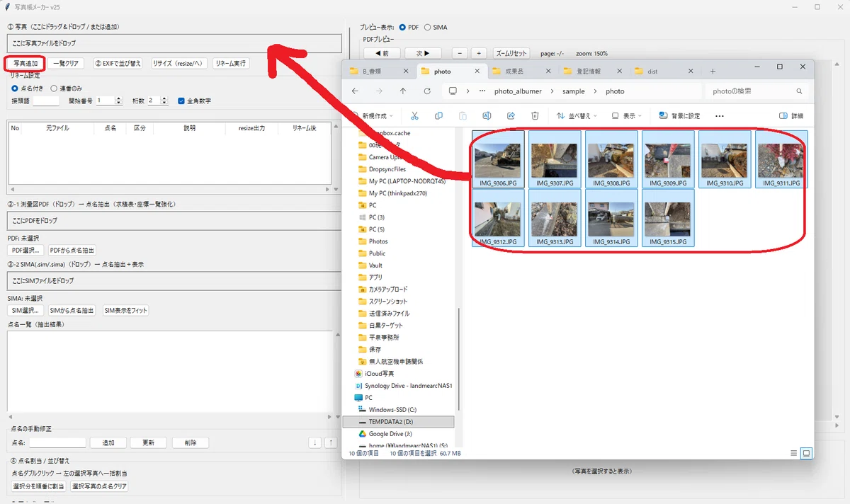Select the IMG_9306.JPG thumbnail
The height and width of the screenshot is (504, 850).
499,159
